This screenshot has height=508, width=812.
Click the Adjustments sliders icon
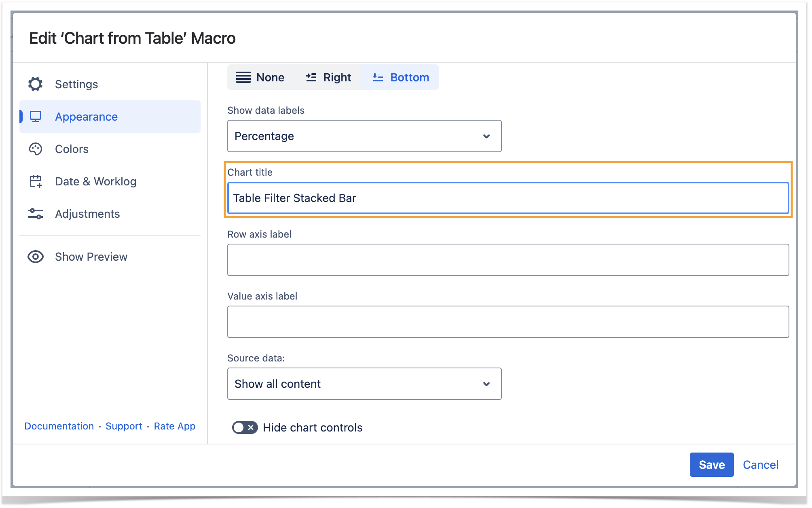[36, 214]
